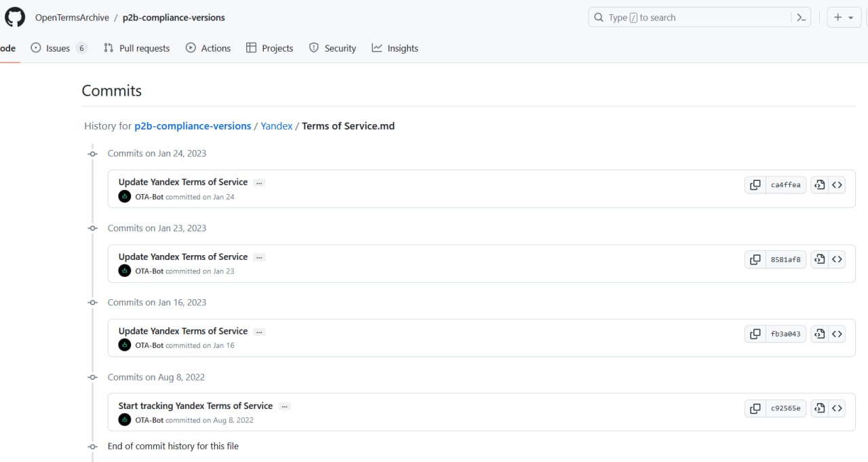Open p2b-compliance-versions in the history breadcrumb

click(x=193, y=126)
